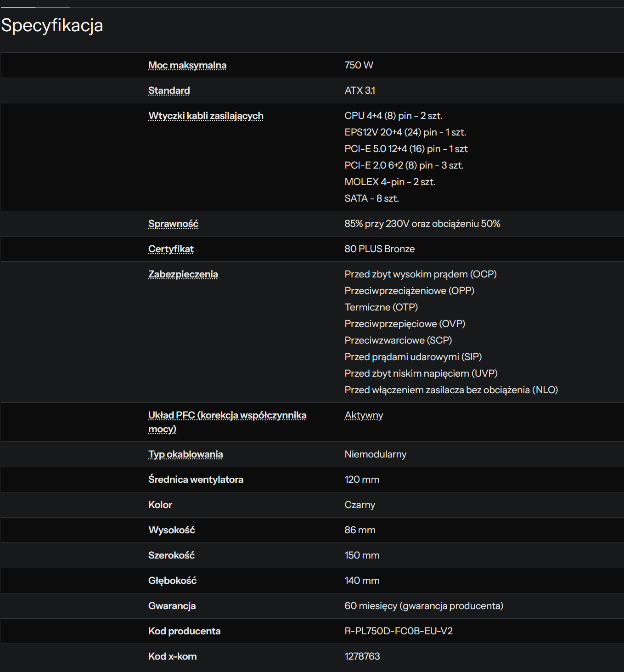Click the Kolor row value Czarny
Screen dimensions: 624x672
[360, 505]
